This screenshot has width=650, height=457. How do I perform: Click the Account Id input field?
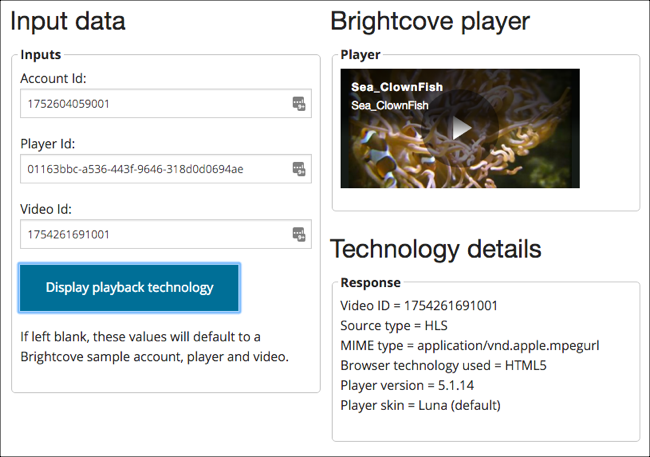click(166, 103)
